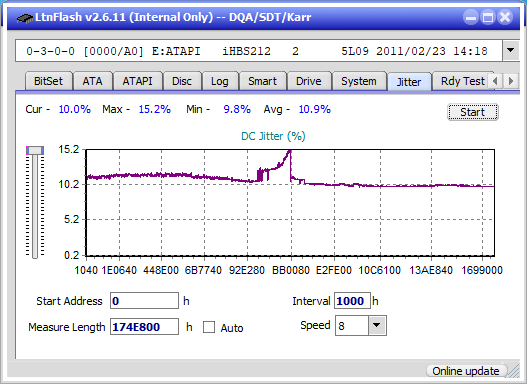Click the Online update button

tap(466, 371)
